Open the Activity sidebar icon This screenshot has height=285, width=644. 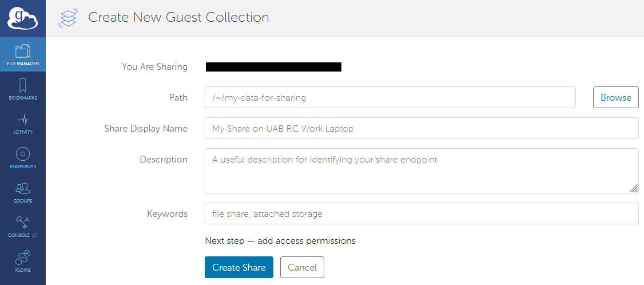23,123
